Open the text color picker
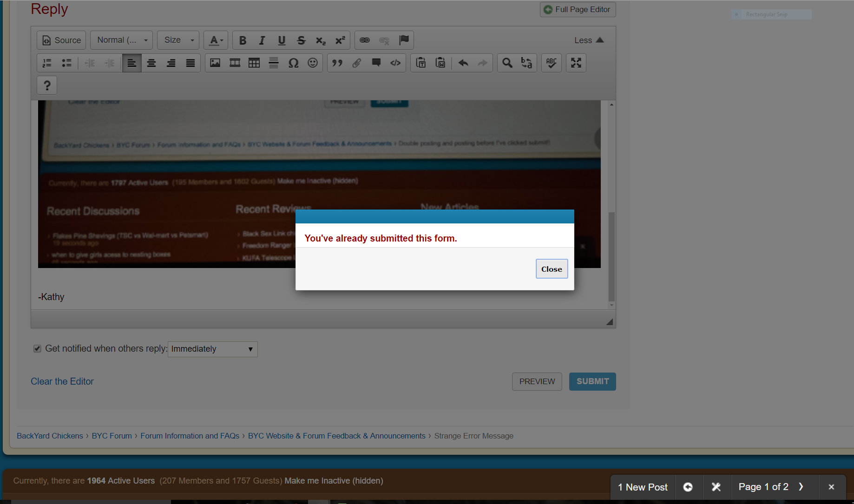This screenshot has height=504, width=854. [216, 40]
